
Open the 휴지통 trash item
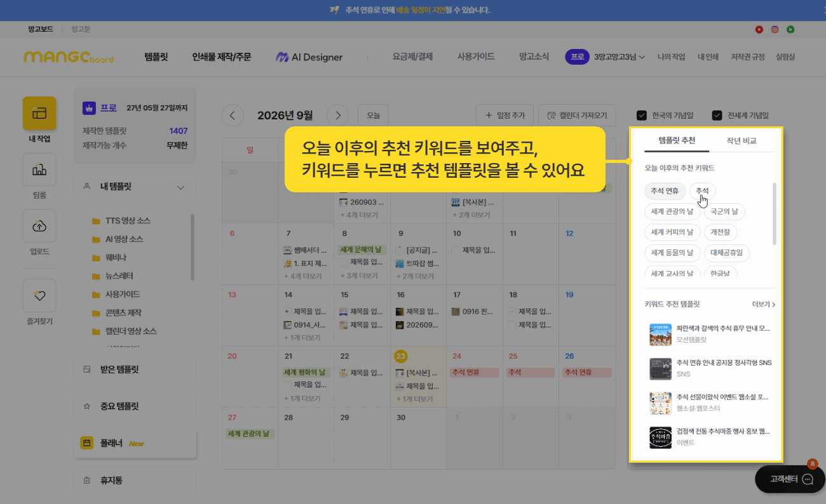pos(135,481)
